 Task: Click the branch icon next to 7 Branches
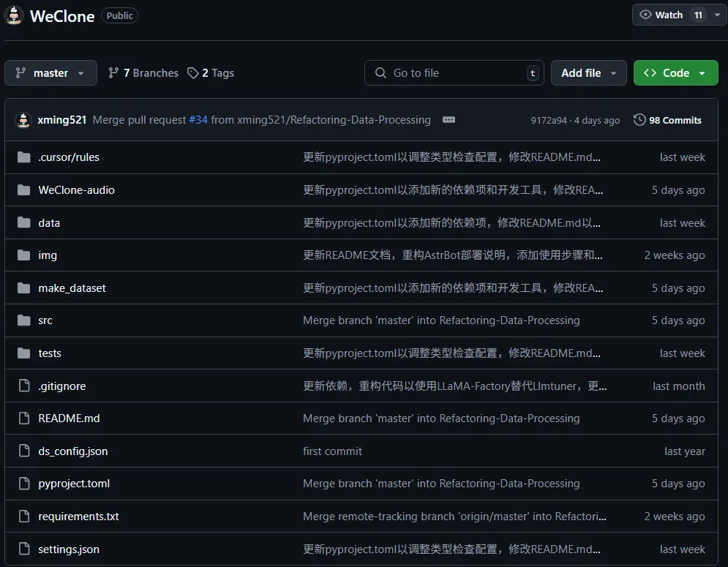tap(113, 73)
